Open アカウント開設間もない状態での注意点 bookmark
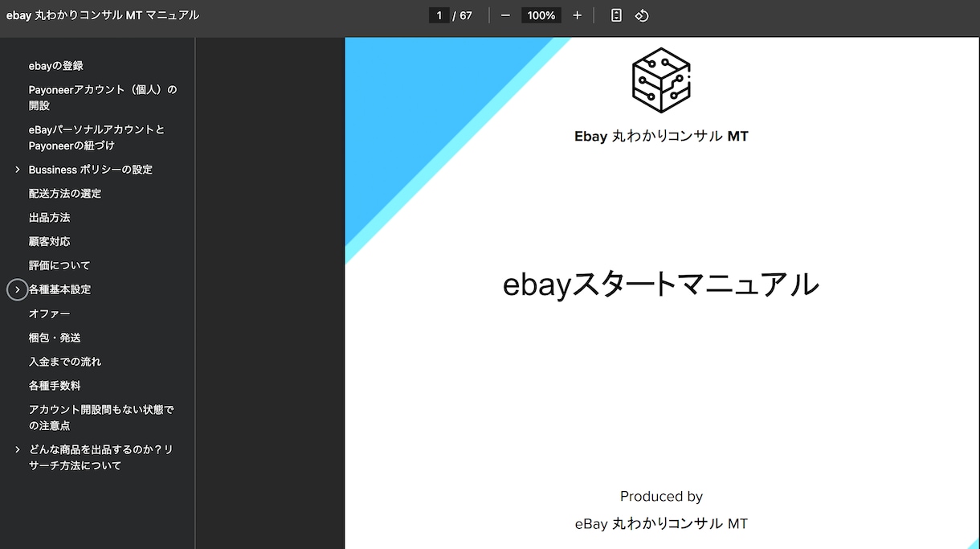980x549 pixels. point(101,418)
